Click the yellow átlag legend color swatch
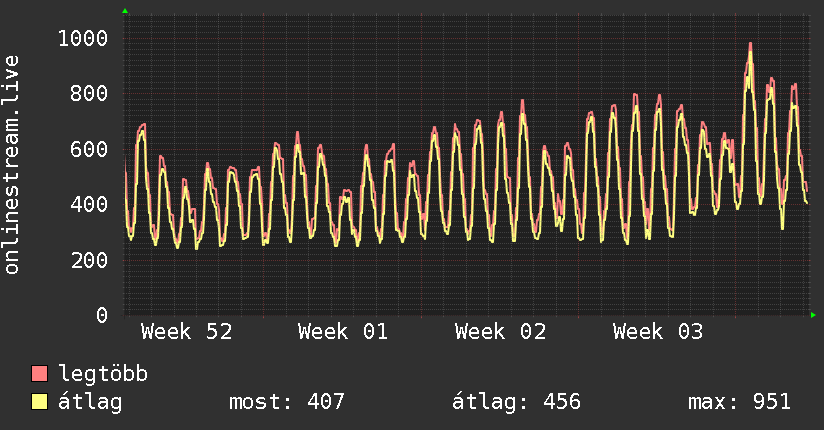Viewport: 824px width, 430px height. click(39, 402)
